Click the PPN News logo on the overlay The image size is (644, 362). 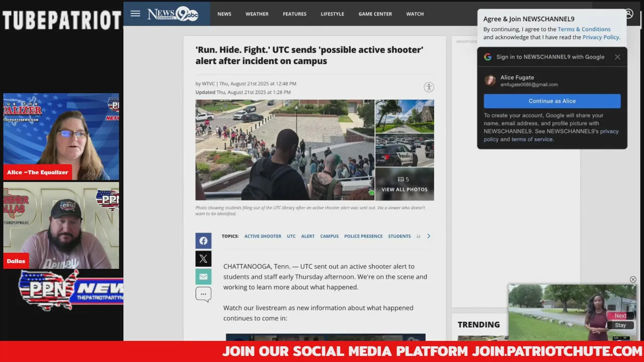pyautogui.click(x=70, y=291)
